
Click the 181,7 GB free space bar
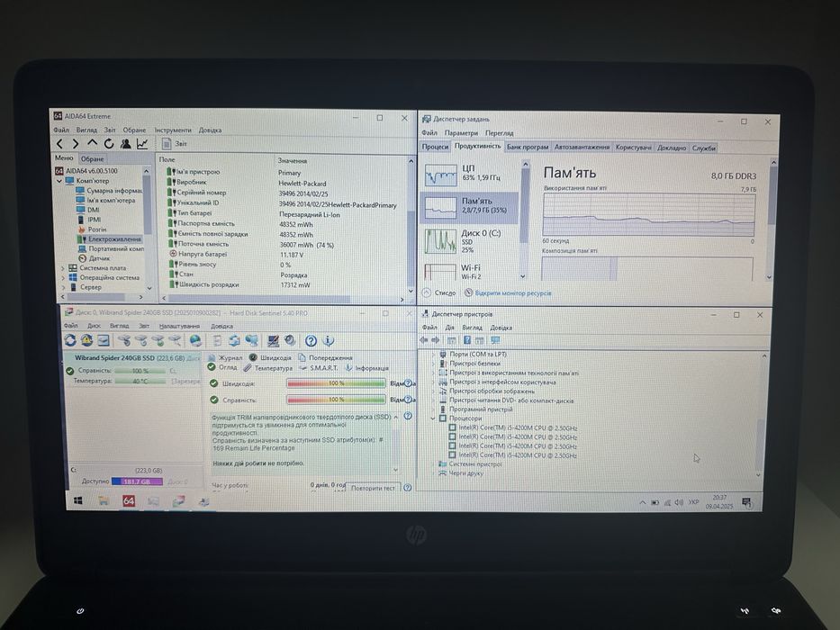point(137,481)
